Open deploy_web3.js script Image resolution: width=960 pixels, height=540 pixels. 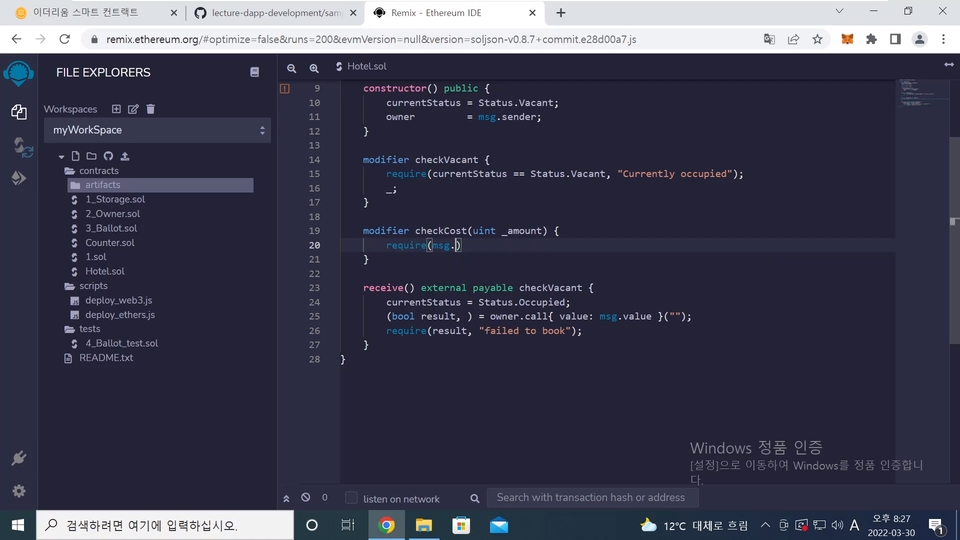point(118,300)
